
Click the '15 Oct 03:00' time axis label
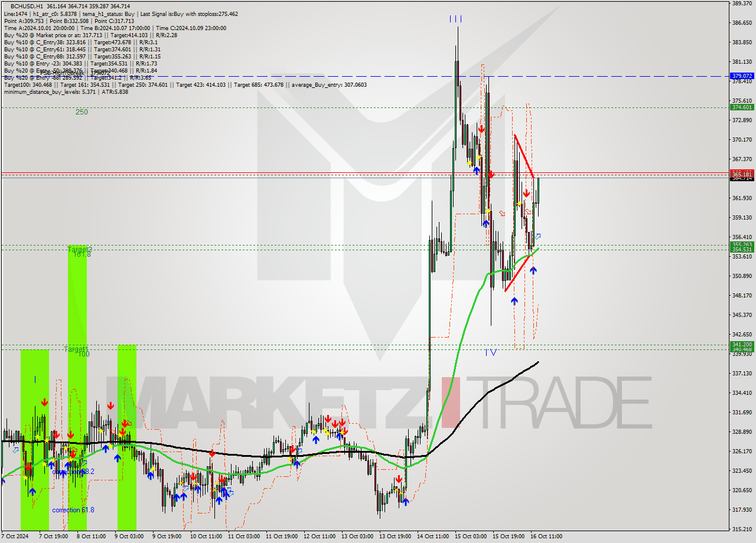470,537
